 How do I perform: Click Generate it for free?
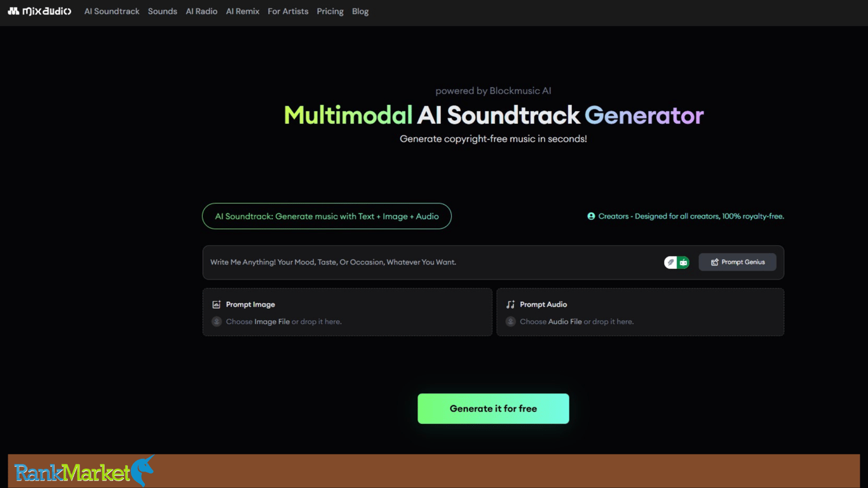pyautogui.click(x=493, y=409)
